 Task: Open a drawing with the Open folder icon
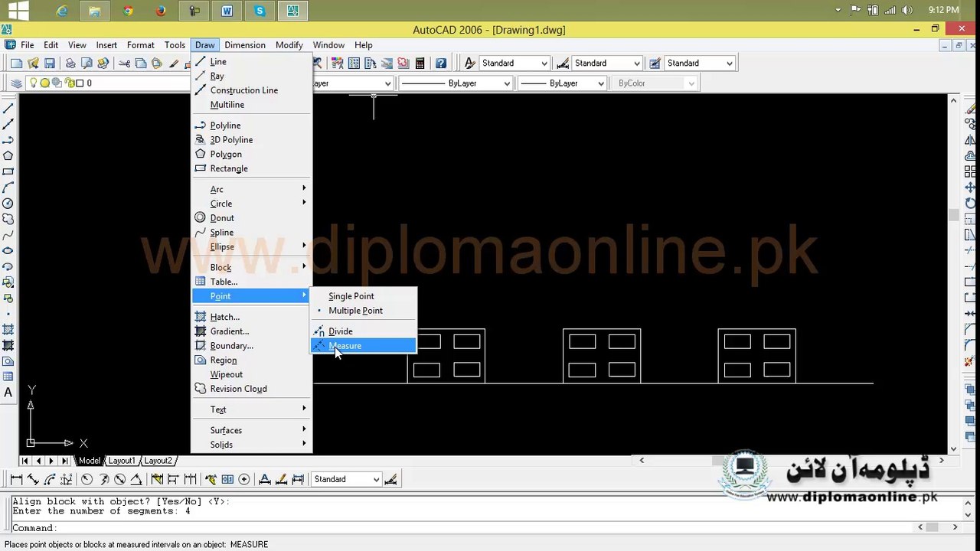coord(33,64)
